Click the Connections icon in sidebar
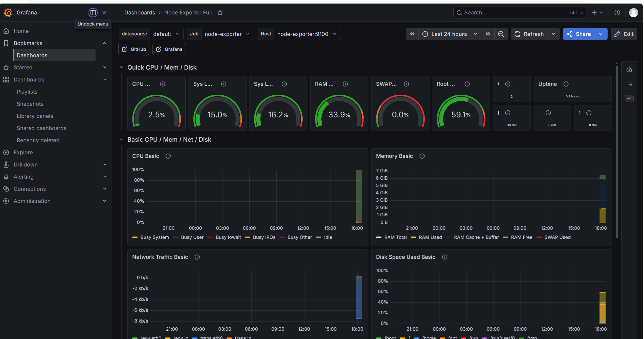 pyautogui.click(x=6, y=189)
